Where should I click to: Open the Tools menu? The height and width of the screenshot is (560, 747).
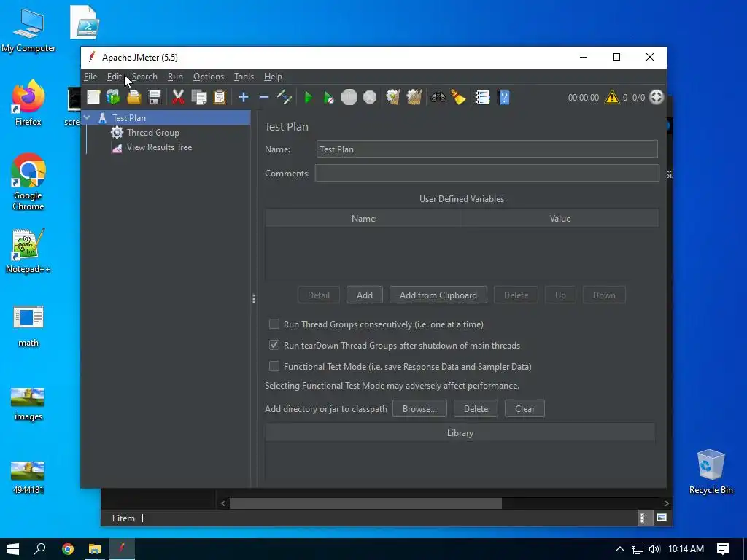coord(244,77)
